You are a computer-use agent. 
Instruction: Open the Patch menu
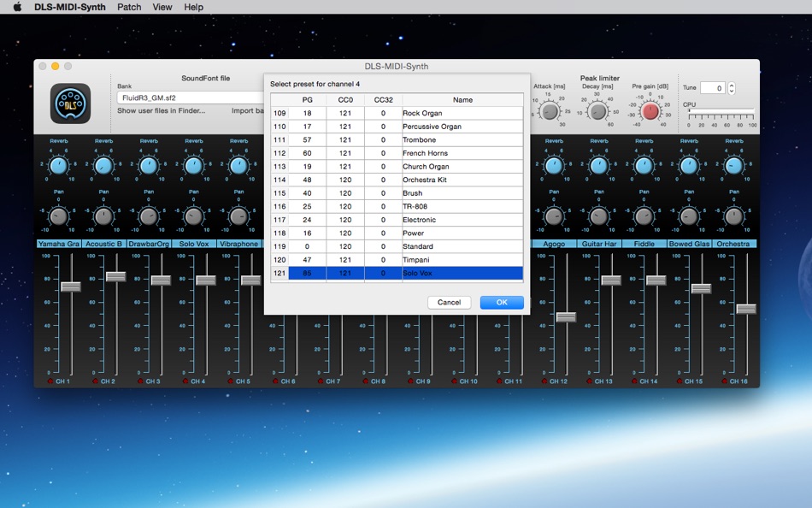point(129,7)
